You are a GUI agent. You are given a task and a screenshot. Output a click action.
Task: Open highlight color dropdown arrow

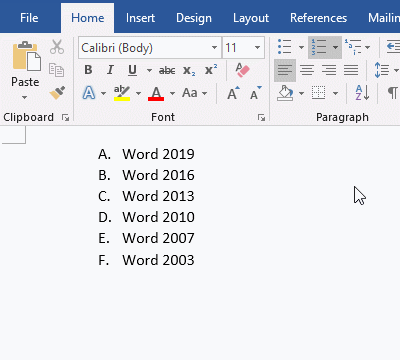[138, 93]
